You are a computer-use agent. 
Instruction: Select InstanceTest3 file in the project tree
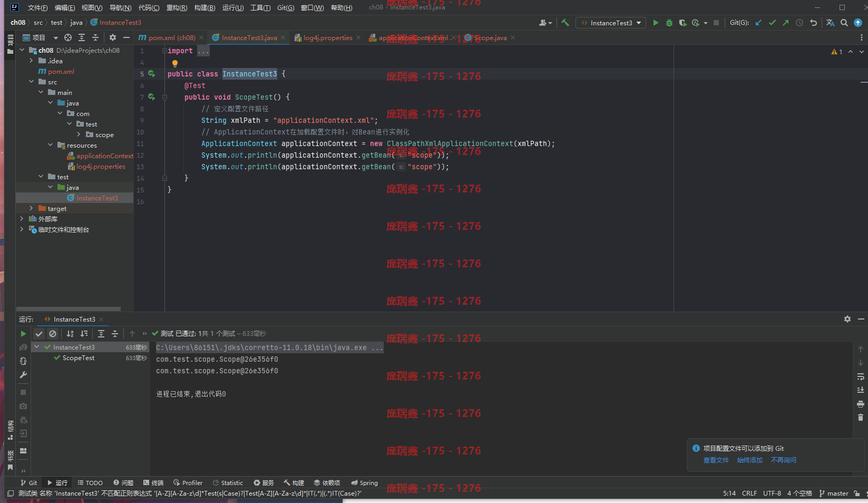(x=75, y=198)
